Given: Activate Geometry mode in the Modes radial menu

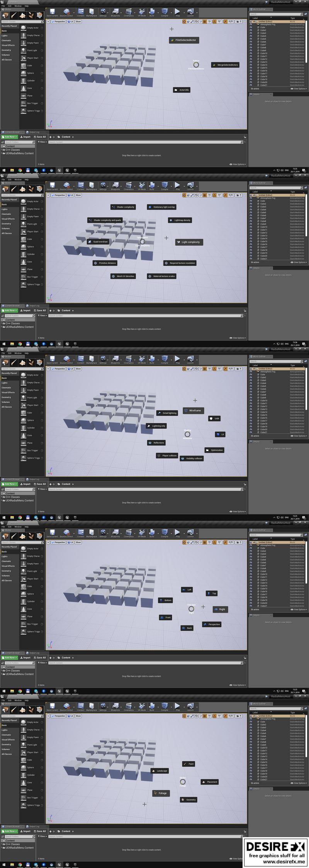Looking at the screenshot, I should [189, 800].
